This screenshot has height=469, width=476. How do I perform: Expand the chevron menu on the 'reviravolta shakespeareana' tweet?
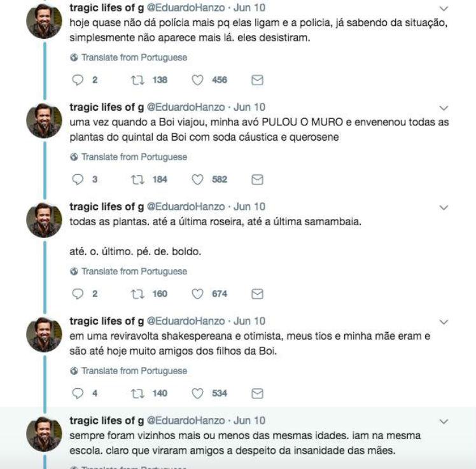(x=444, y=322)
